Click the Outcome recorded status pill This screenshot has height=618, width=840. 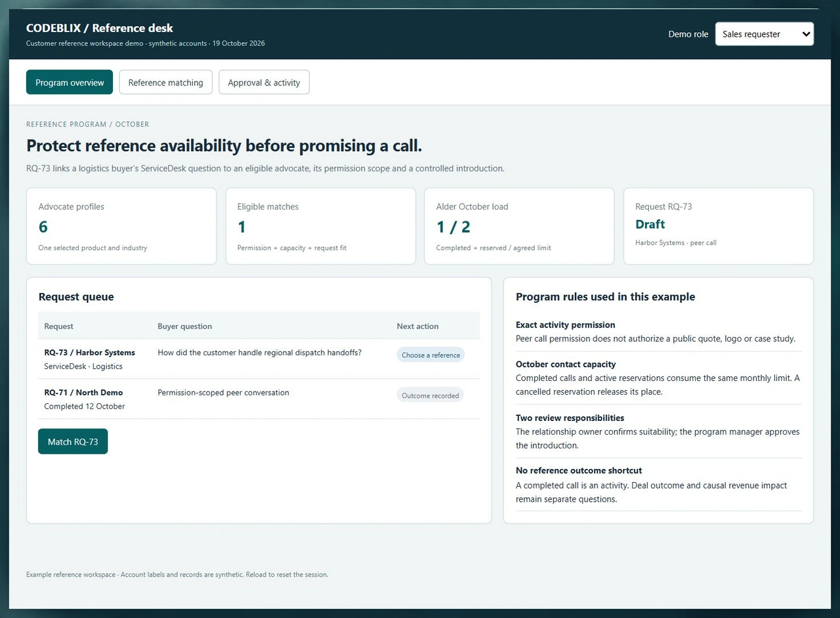coord(430,395)
